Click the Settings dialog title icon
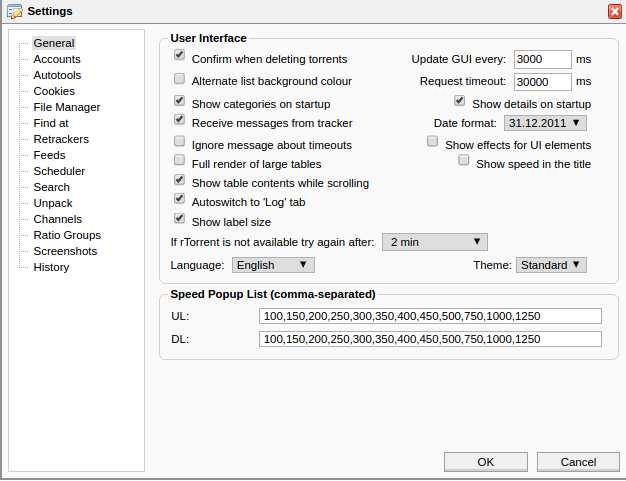626x481 pixels. (x=15, y=11)
